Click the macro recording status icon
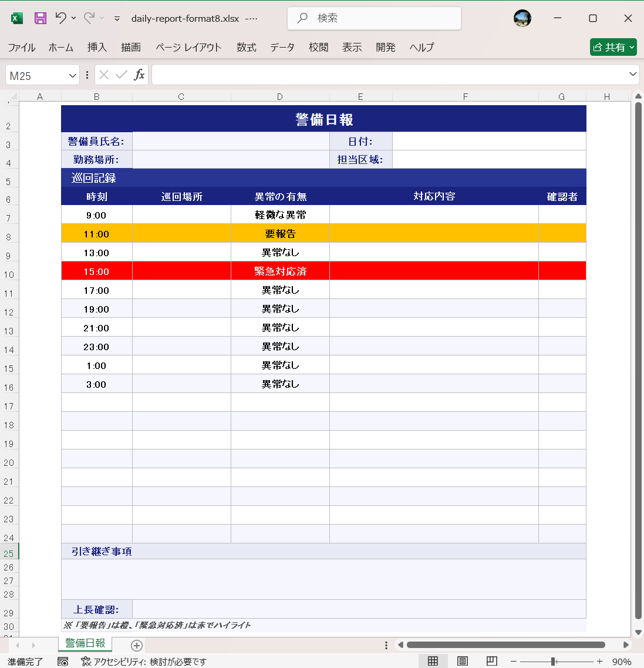This screenshot has width=644, height=668. [x=63, y=662]
